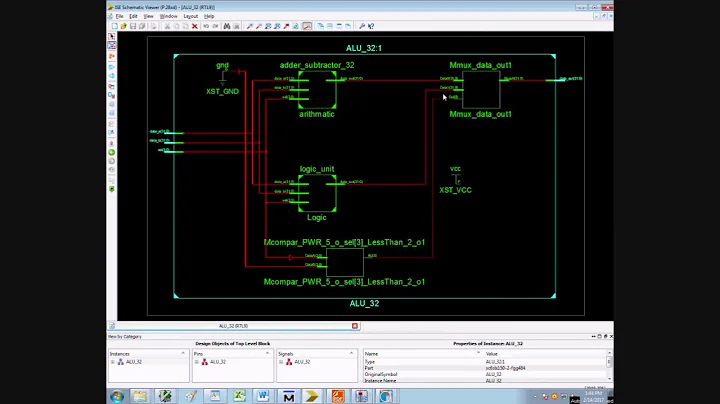Image resolution: width=720 pixels, height=404 pixels.
Task: Open the Edit menu
Action: tap(133, 16)
